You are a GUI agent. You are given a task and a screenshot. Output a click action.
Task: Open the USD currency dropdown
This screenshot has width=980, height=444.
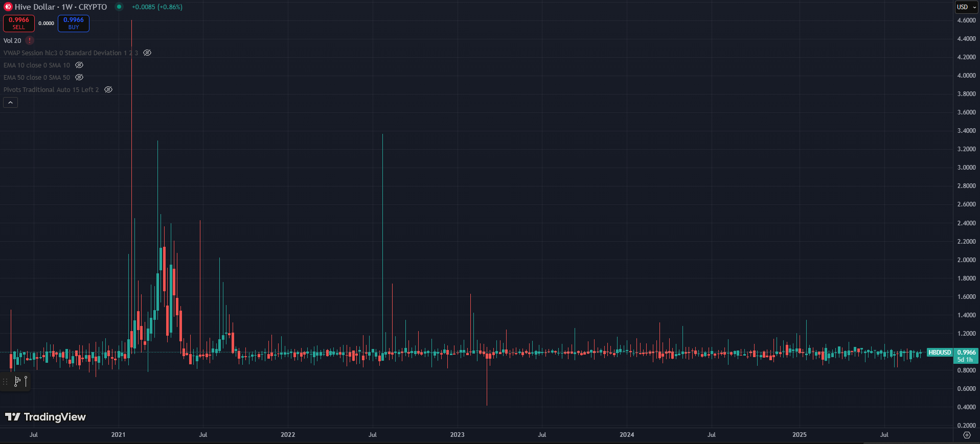(966, 7)
